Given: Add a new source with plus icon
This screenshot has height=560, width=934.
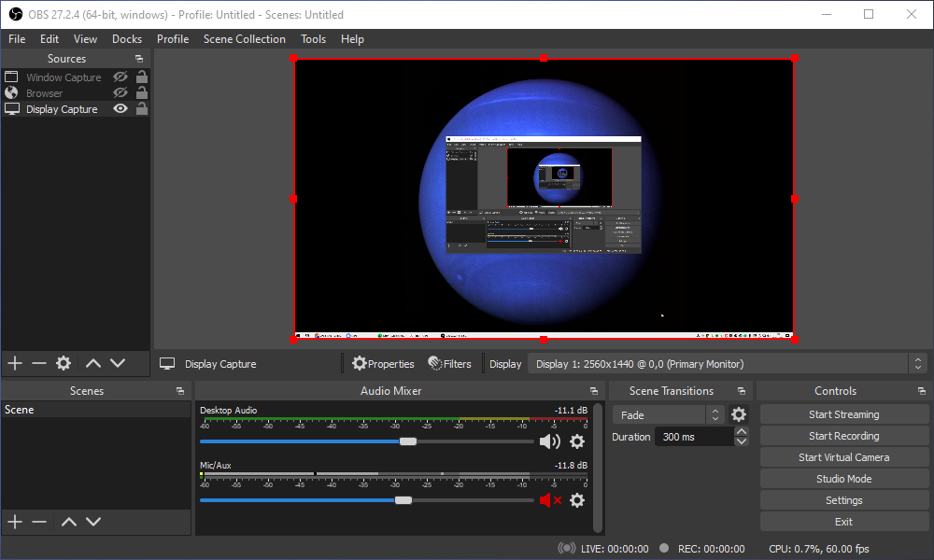Looking at the screenshot, I should tap(14, 363).
